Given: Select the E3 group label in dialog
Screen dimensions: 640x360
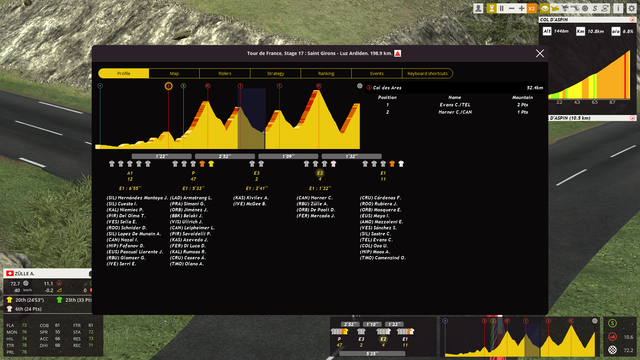Looking at the screenshot, I should point(256,173).
